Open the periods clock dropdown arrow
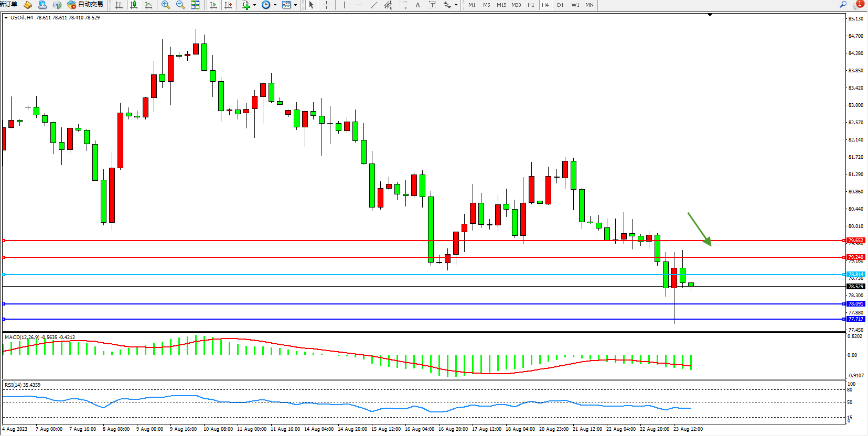The width and height of the screenshot is (868, 436). point(275,5)
